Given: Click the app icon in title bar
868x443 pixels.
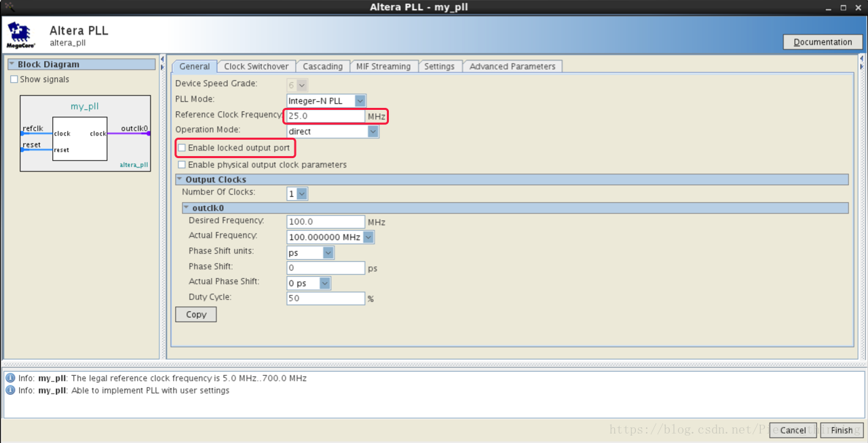Looking at the screenshot, I should (x=9, y=7).
